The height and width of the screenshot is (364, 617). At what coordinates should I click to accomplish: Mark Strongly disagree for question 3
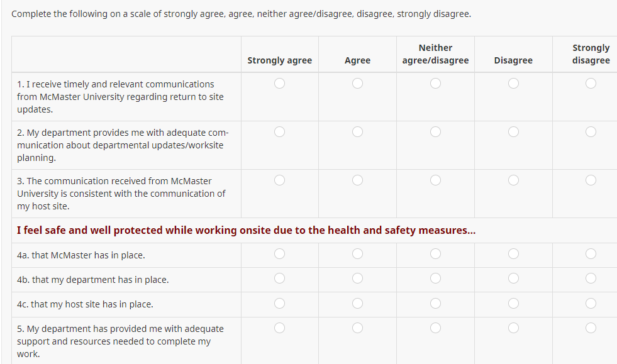(x=591, y=180)
